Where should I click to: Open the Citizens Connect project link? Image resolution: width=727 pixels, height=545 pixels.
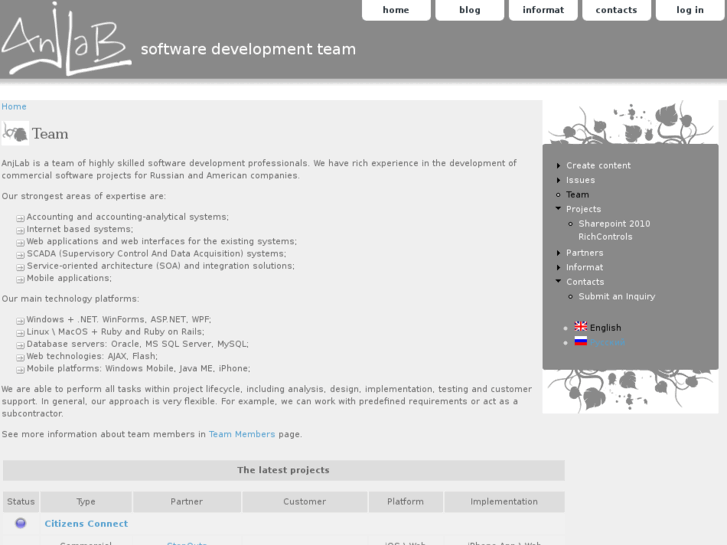coord(86,524)
